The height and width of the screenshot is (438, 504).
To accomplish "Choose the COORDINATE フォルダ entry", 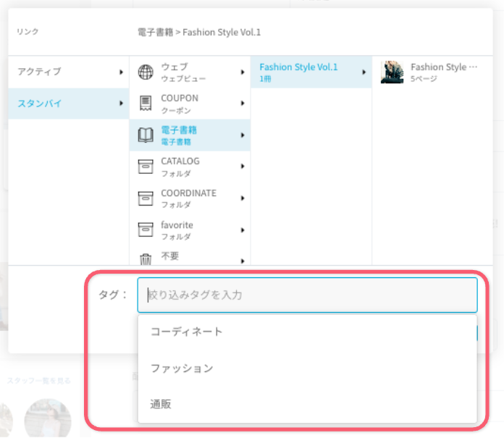I will point(190,198).
